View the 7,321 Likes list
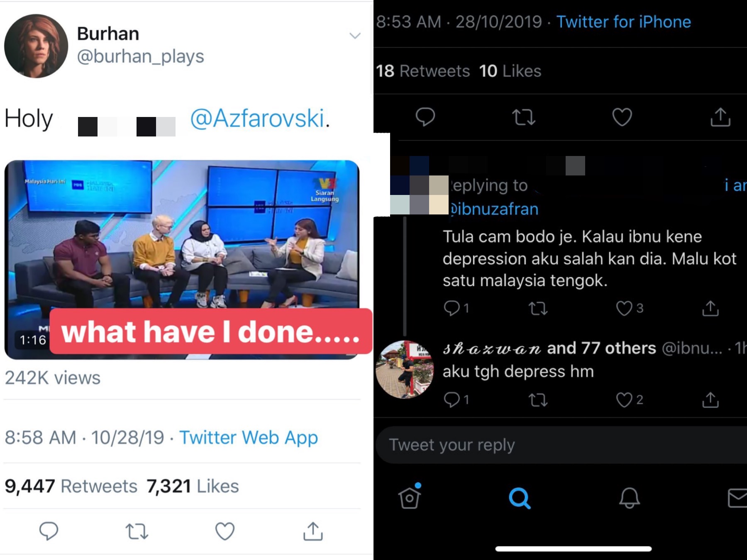 coord(193,486)
